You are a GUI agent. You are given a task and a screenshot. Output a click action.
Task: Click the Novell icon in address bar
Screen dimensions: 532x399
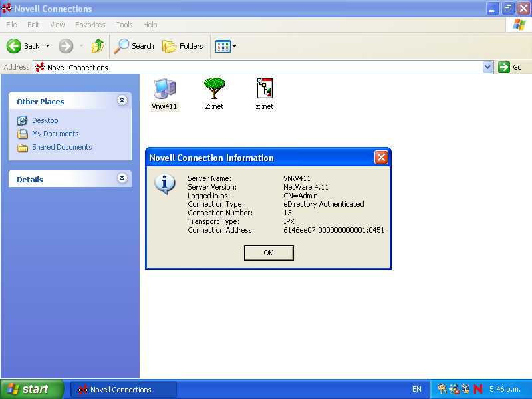point(40,67)
